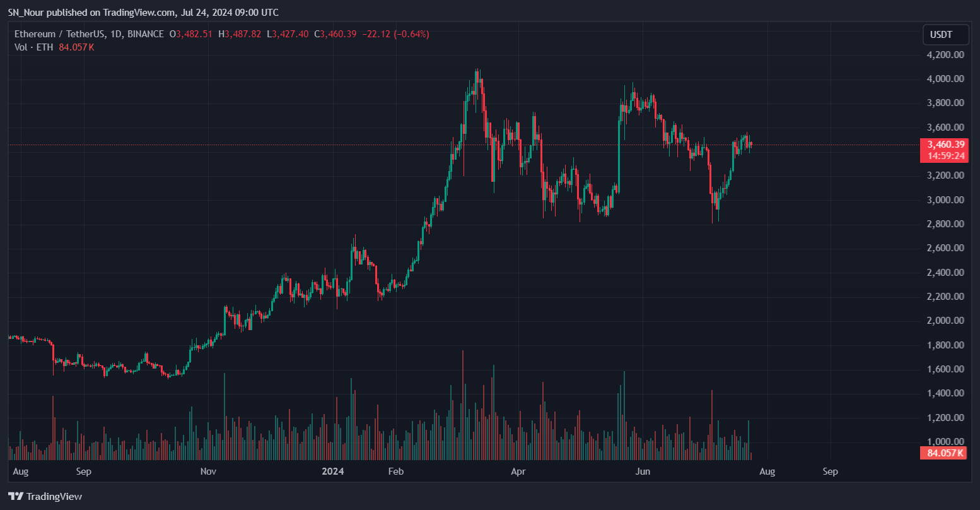Viewport: 980px width, 510px height.
Task: Click the 1,200.00 price axis label
Action: [945, 418]
